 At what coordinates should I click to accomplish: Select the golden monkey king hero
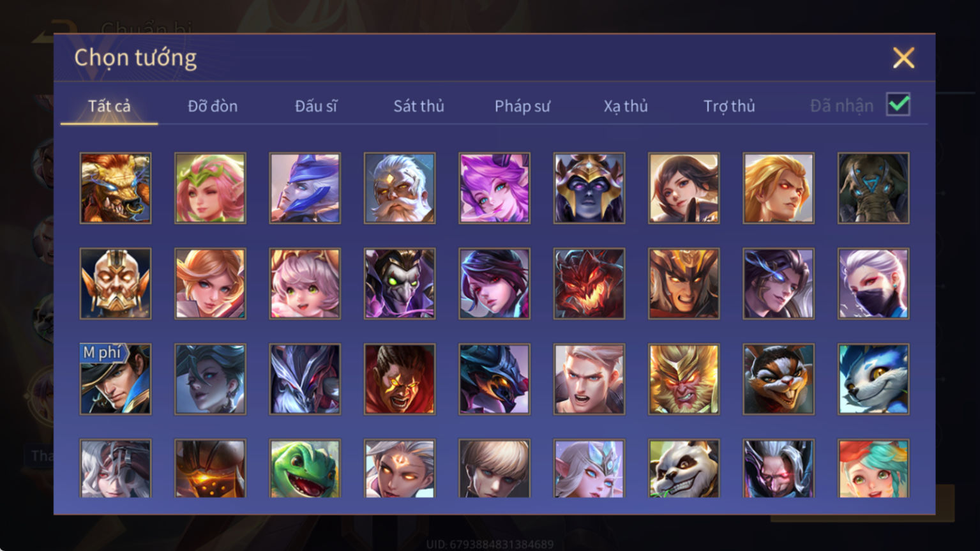pyautogui.click(x=684, y=379)
